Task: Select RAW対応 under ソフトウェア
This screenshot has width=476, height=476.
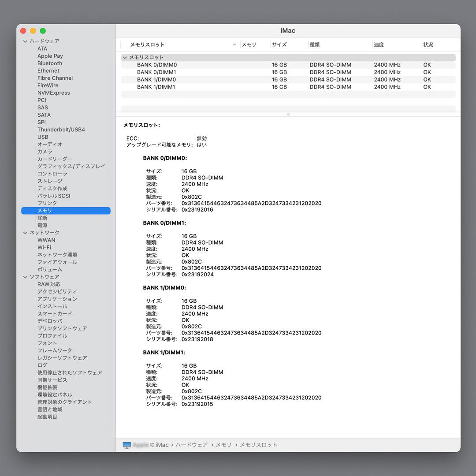Action: click(x=48, y=284)
